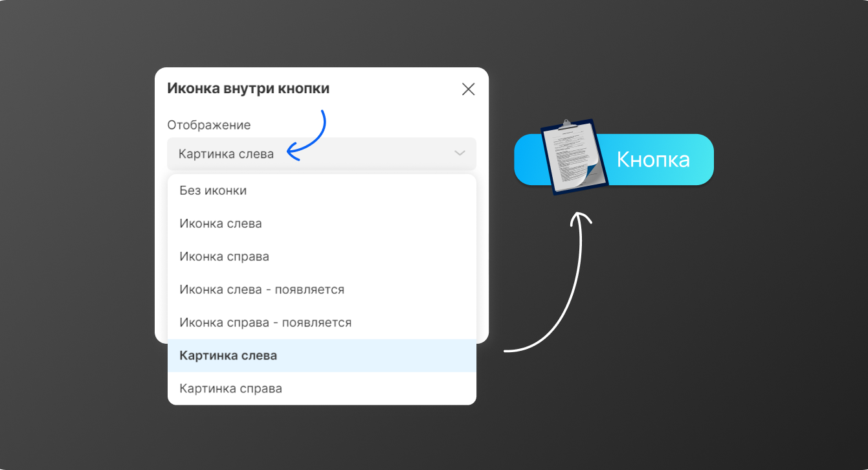Click the 'Отображение' field label
The width and height of the screenshot is (868, 470).
208,125
